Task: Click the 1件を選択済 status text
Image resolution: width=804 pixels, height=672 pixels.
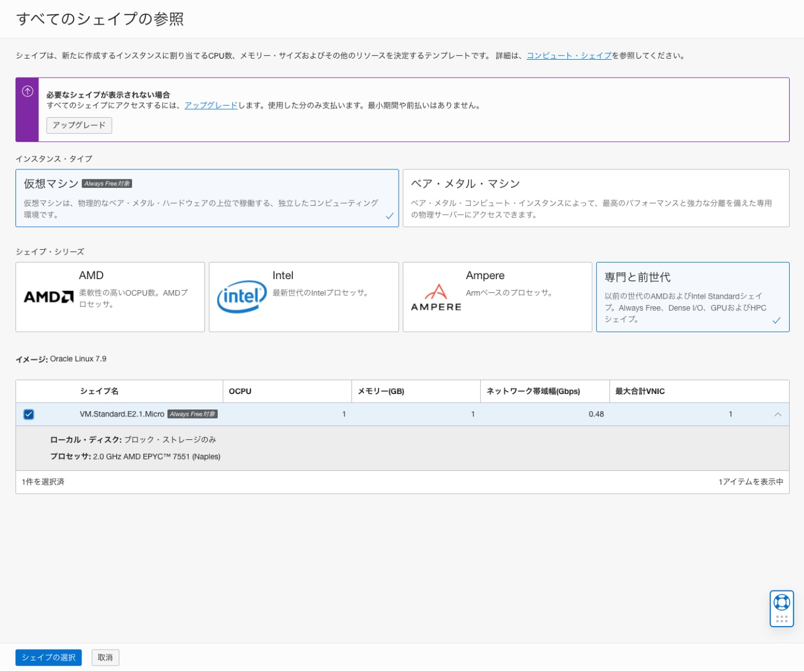Action: [43, 482]
